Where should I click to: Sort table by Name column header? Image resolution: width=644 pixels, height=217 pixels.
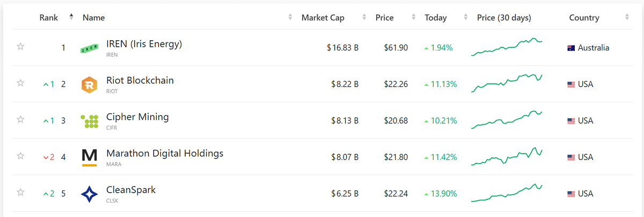[x=93, y=18]
